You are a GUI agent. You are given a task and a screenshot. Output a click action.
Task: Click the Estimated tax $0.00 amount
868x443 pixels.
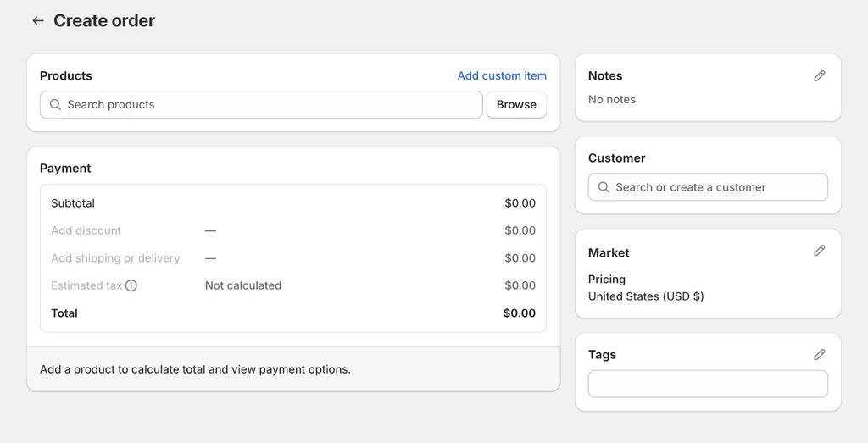tap(520, 286)
